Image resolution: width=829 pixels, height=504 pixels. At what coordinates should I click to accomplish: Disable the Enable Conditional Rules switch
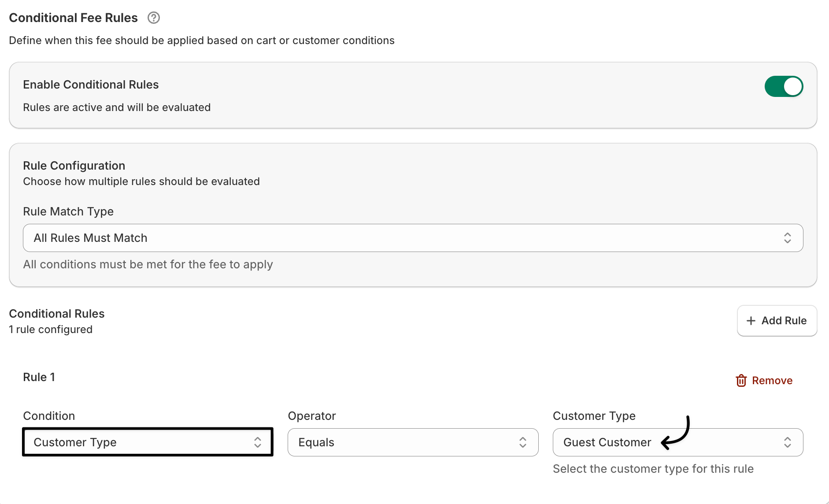tap(784, 86)
